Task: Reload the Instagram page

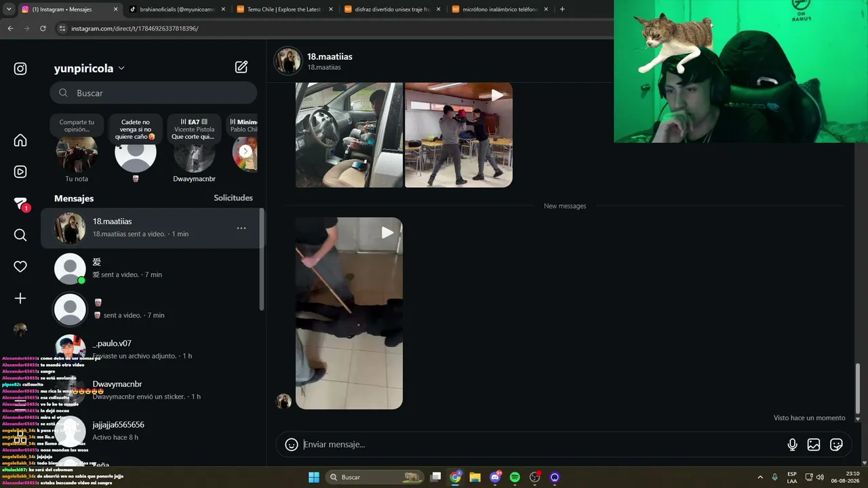Action: (x=43, y=28)
